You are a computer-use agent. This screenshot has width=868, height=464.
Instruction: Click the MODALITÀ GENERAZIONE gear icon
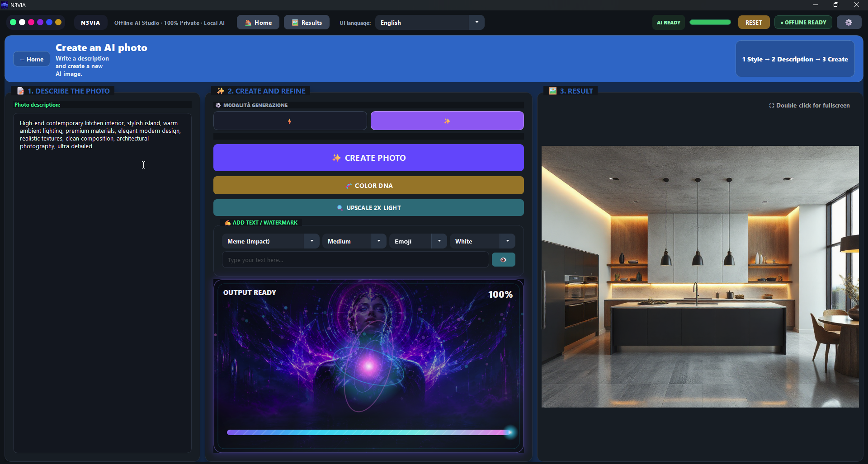tap(218, 105)
